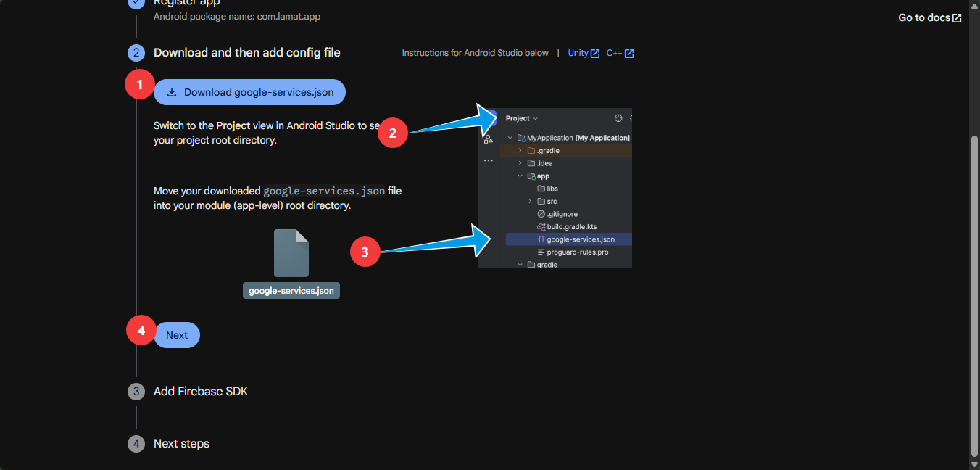Image resolution: width=980 pixels, height=470 pixels.
Task: Click 'Instructions for Android Studio below' text
Action: (476, 53)
